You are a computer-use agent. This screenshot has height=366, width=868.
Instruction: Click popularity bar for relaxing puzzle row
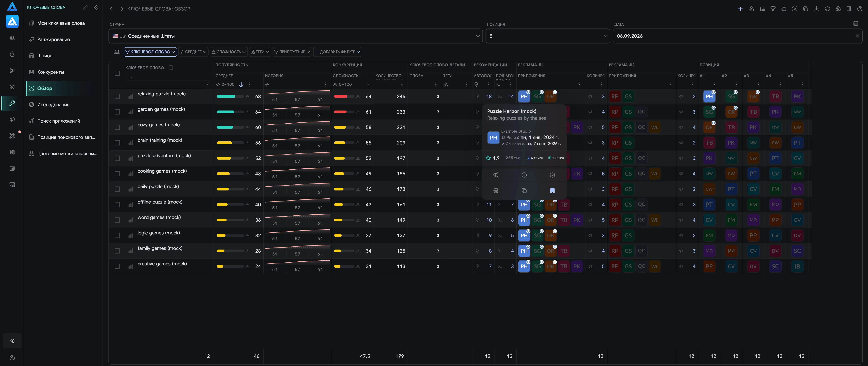point(230,96)
